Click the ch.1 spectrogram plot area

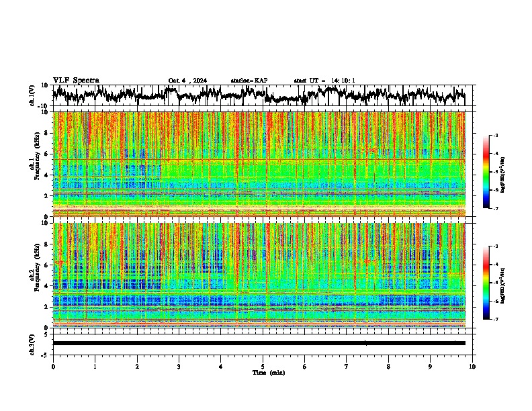pyautogui.click(x=259, y=164)
